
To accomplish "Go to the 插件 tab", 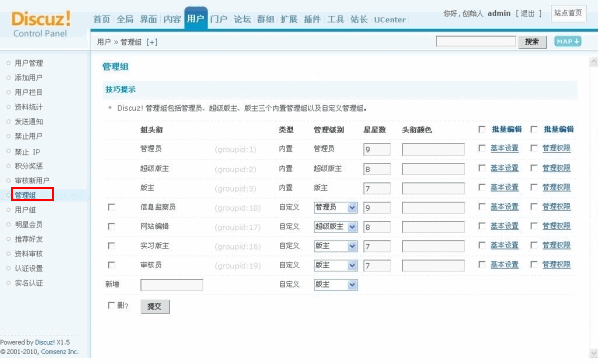I will coord(312,19).
